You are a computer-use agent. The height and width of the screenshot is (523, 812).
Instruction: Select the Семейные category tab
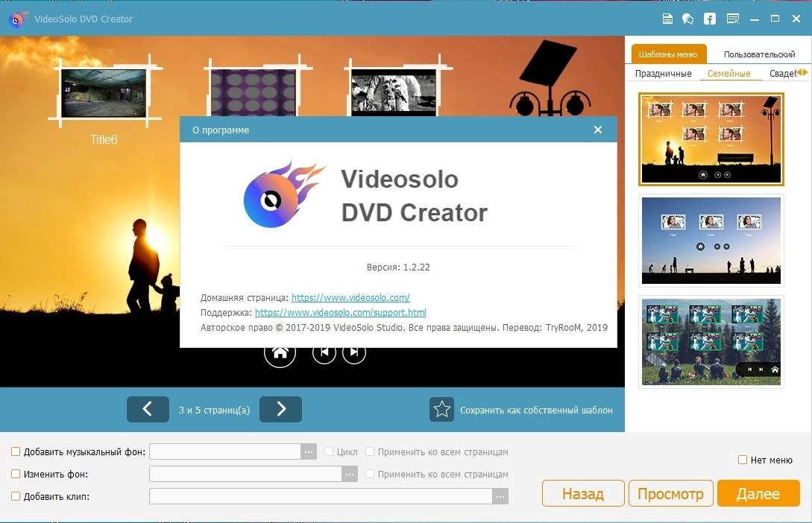728,74
